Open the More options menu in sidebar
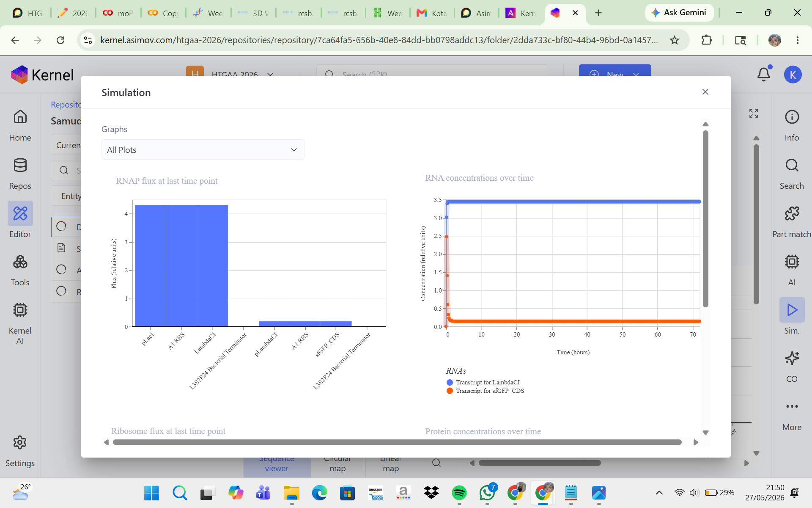This screenshot has height=508, width=812. [792, 406]
